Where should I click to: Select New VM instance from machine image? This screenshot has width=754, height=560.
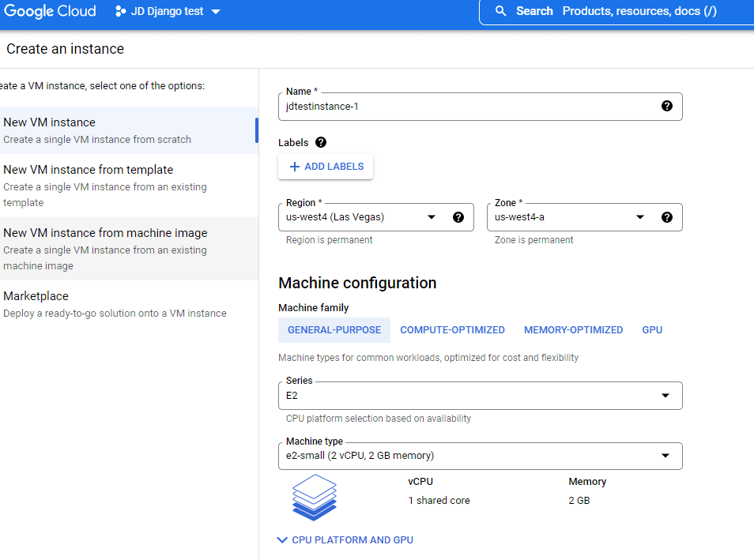[x=129, y=249]
